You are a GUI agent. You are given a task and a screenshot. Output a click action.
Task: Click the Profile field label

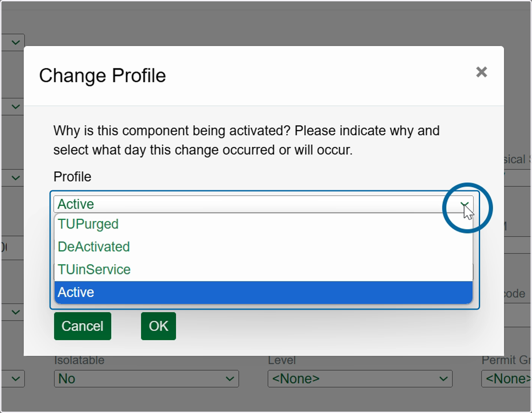point(72,177)
